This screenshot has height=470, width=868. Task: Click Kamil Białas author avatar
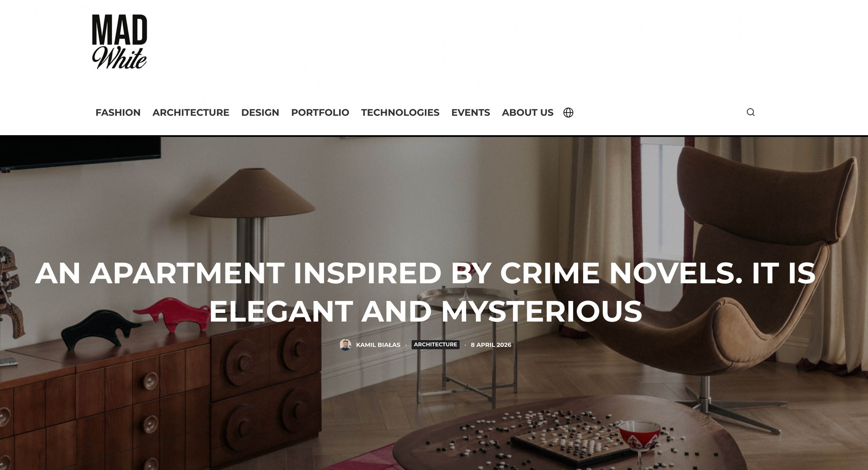(x=345, y=345)
